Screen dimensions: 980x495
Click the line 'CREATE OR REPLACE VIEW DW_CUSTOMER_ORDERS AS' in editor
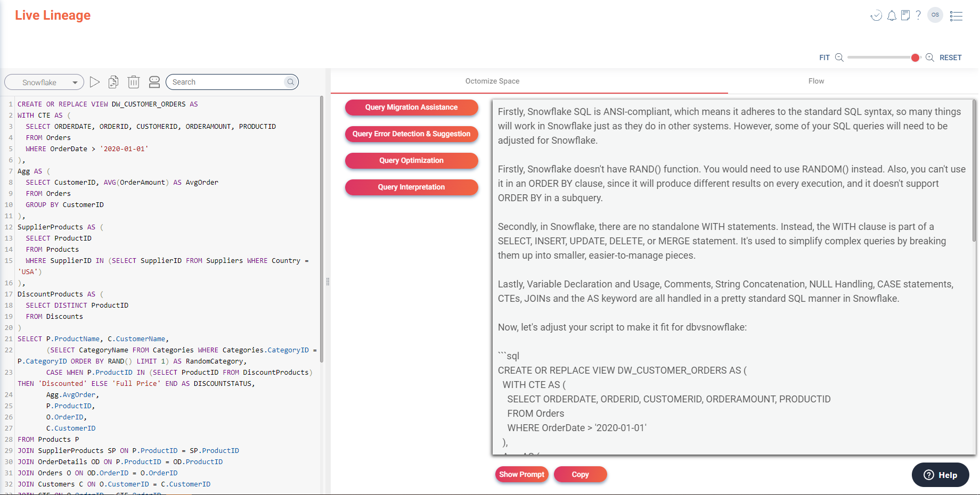(108, 104)
